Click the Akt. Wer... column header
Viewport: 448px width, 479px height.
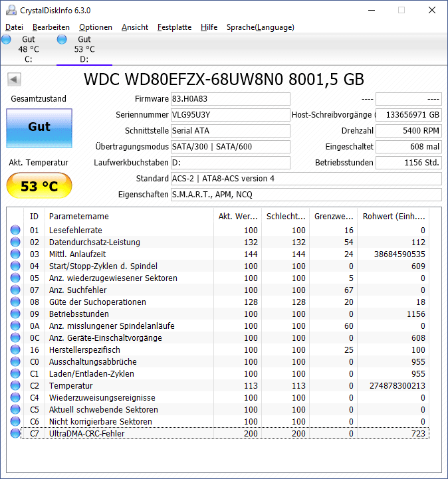click(238, 217)
